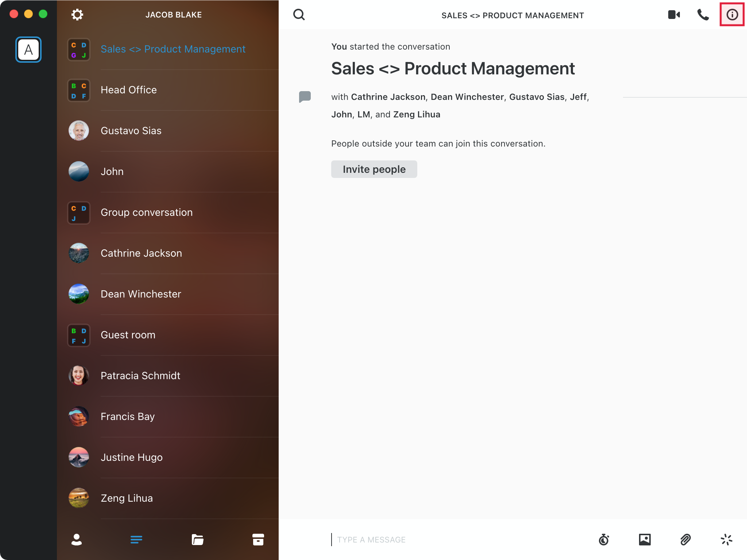Attach a file with paperclip icon
The width and height of the screenshot is (747, 560).
tap(686, 540)
